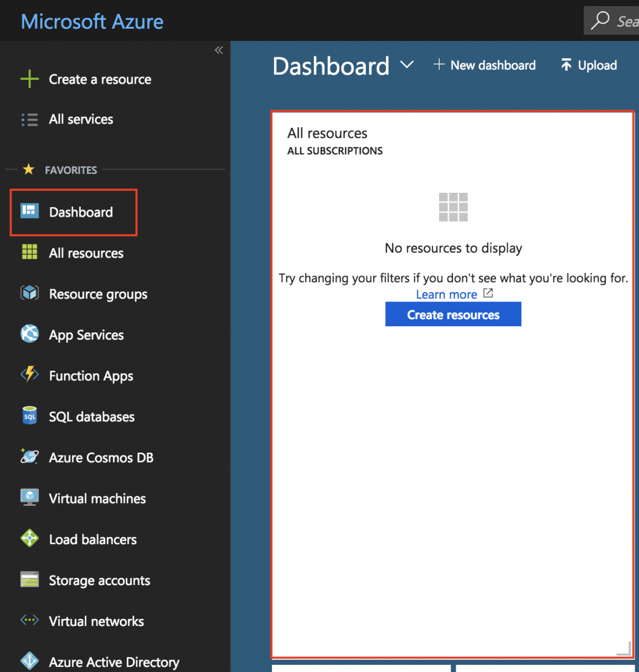This screenshot has width=639, height=672.
Task: Switch to the Dashboard favorites entry
Action: pos(80,212)
